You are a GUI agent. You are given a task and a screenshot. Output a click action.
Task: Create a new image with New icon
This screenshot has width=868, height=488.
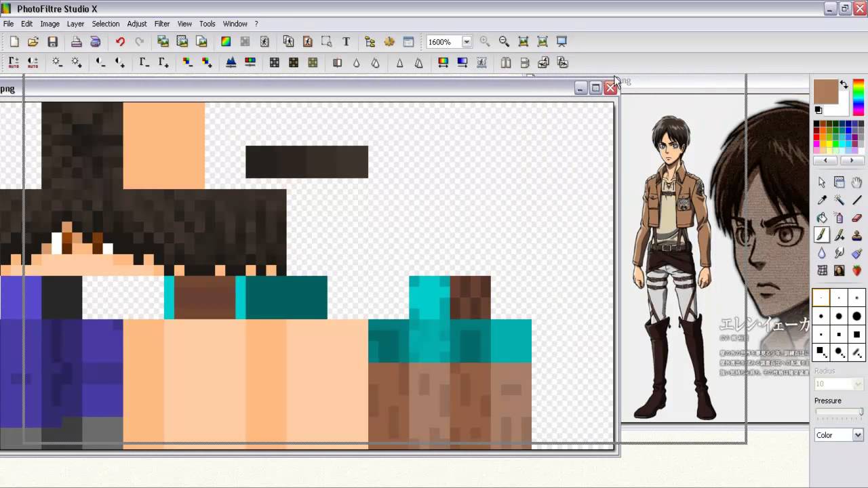pos(14,42)
